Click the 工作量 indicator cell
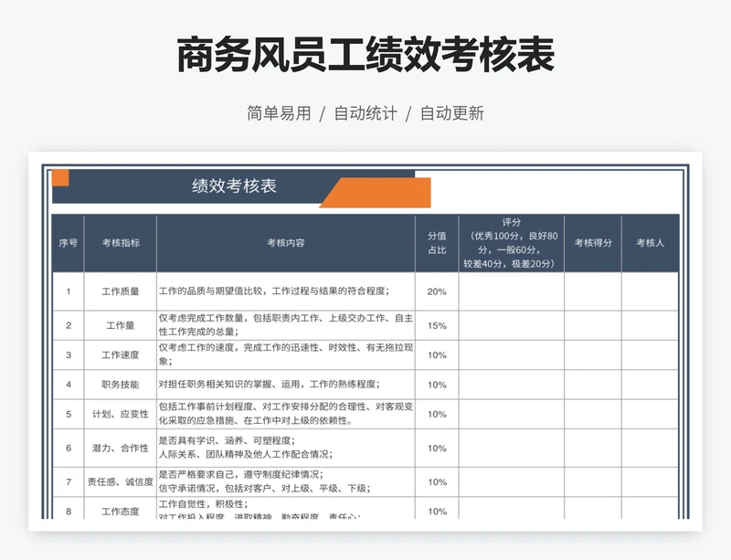Viewport: 731px width, 560px height. [121, 325]
